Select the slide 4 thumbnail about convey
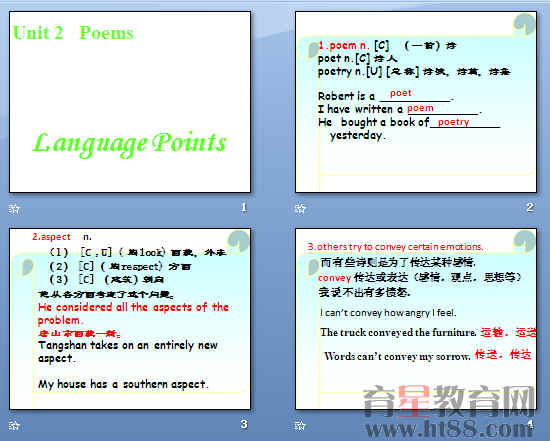550x441 pixels. coord(416,319)
